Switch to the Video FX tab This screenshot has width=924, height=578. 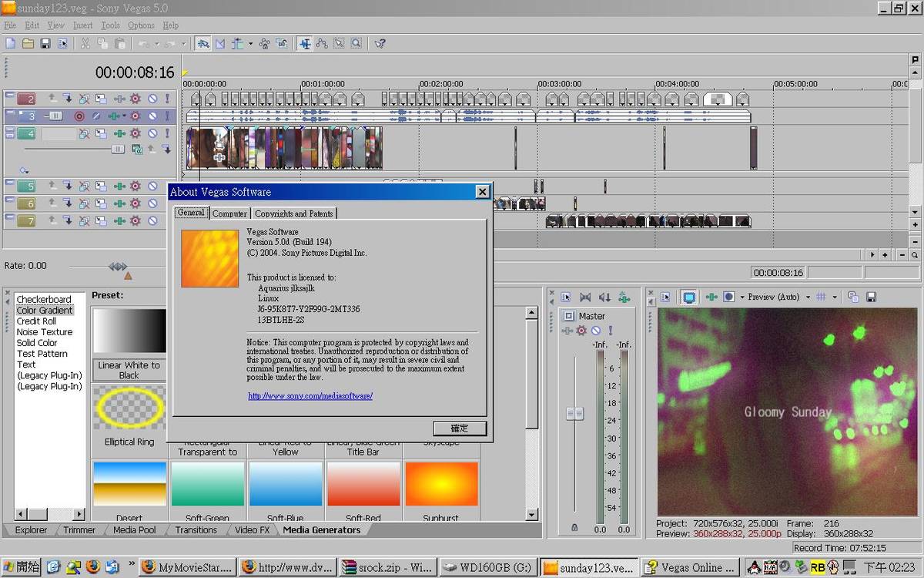pos(252,529)
